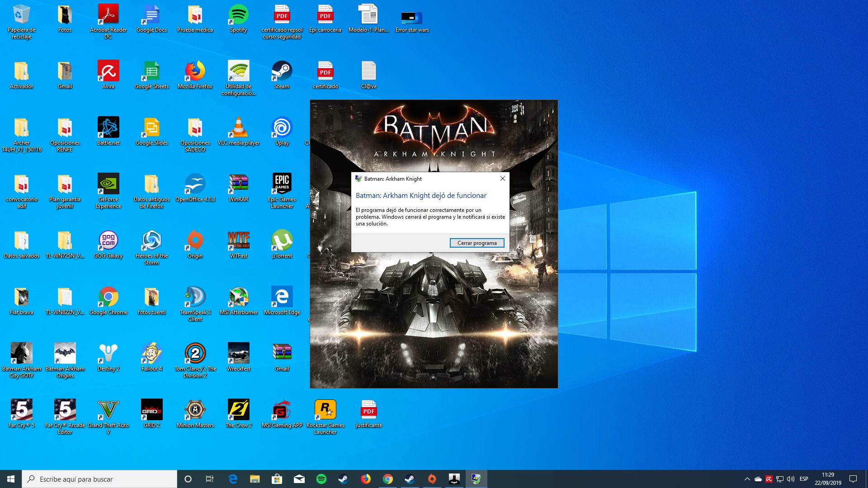Screen dimensions: 868x488
Task: Open Microsoft Store from the taskbar
Action: [x=277, y=479]
